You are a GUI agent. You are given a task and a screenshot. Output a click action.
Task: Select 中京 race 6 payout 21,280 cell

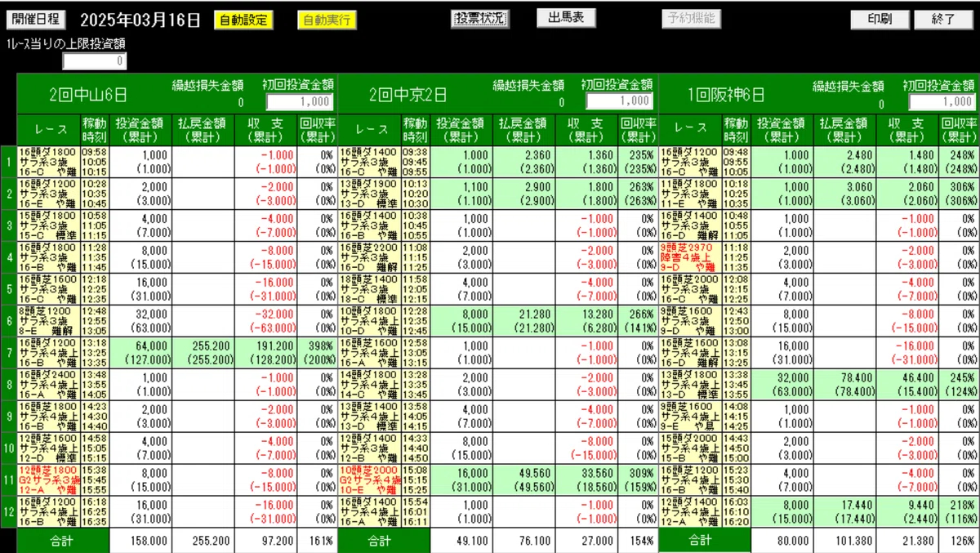523,321
